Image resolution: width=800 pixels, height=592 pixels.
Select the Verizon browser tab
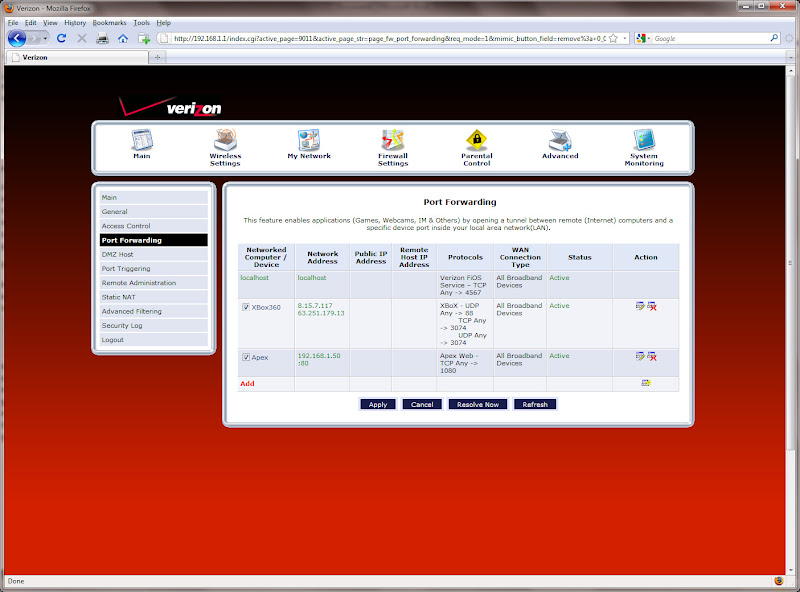pyautogui.click(x=77, y=57)
